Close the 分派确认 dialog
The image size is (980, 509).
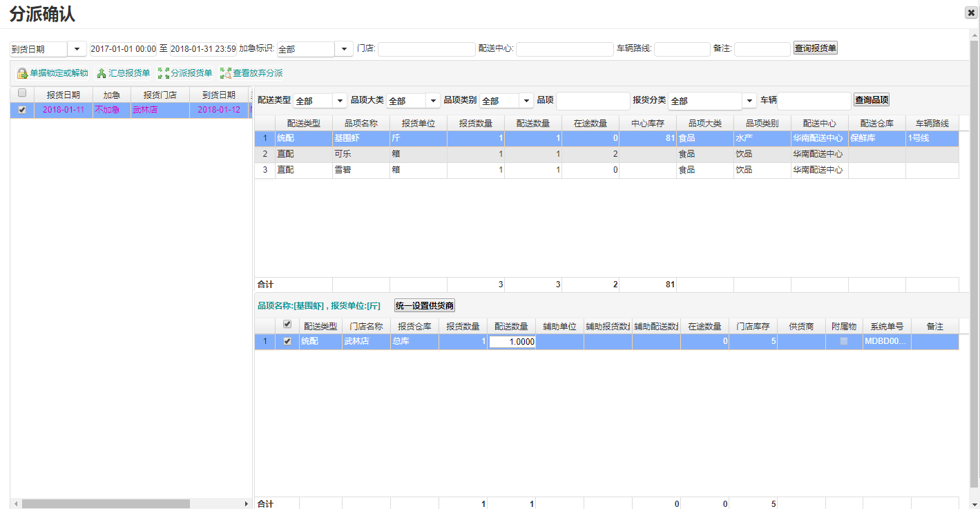[971, 12]
